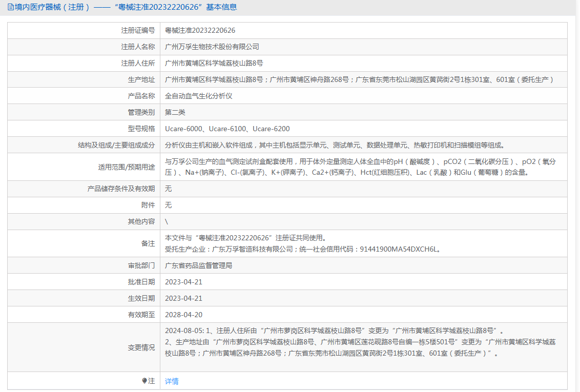This screenshot has height=392, width=580.
Task: Click the 型号规格 value Ucare-6000、Ucare-6100、Ucare-6200
Action: [227, 129]
